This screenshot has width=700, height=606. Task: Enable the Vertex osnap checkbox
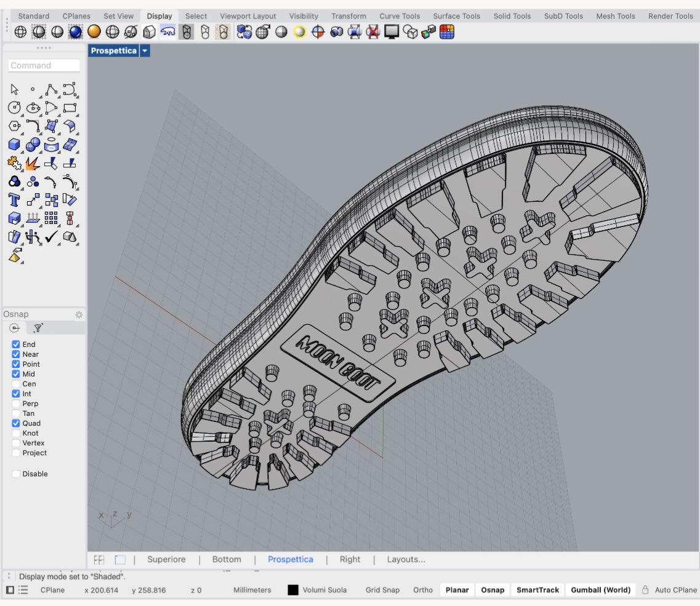click(15, 442)
